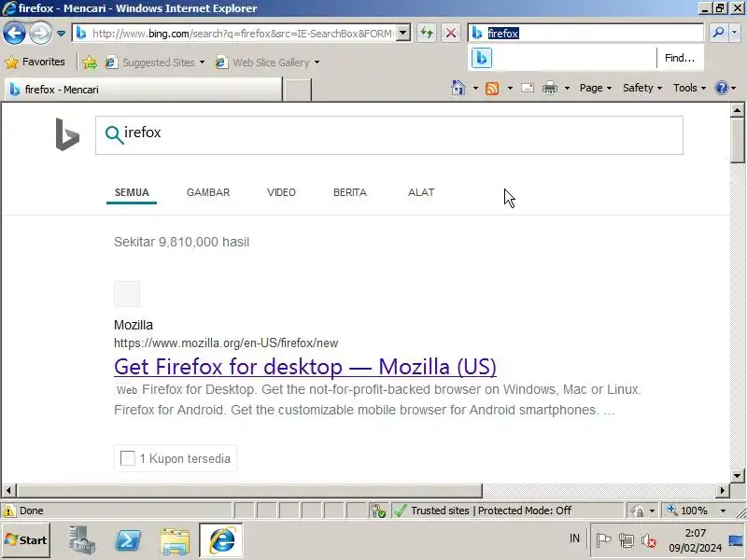This screenshot has height=560, width=747.
Task: Open the Windows Start menu
Action: pyautogui.click(x=26, y=540)
